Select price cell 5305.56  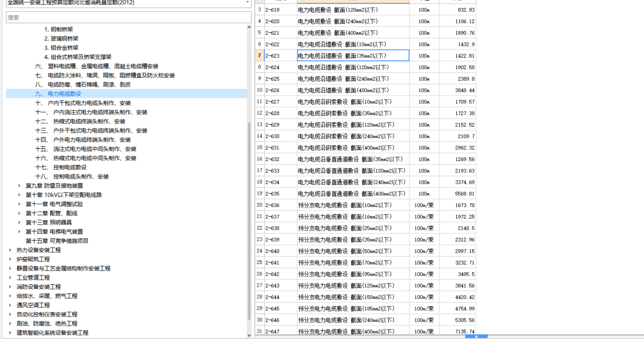pyautogui.click(x=458, y=320)
